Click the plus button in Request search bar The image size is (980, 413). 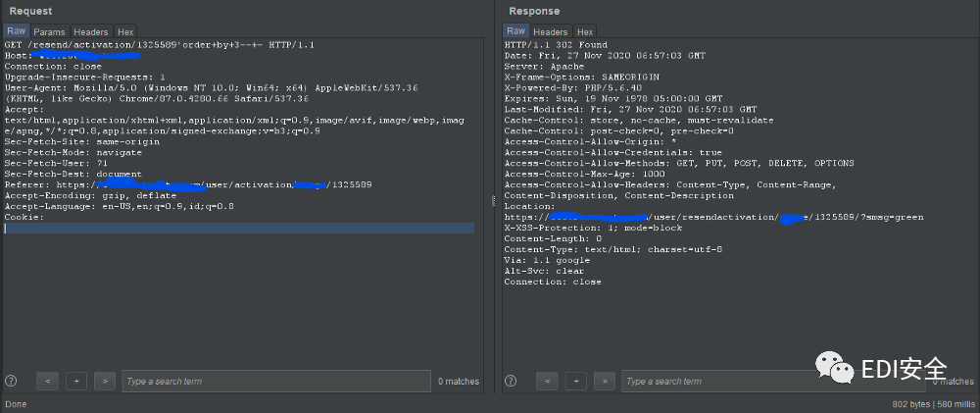coord(76,381)
